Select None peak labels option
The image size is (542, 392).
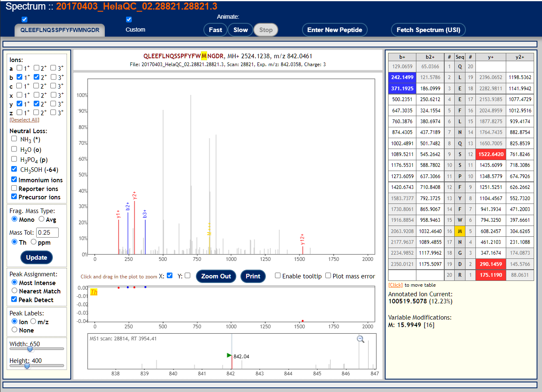pos(15,330)
